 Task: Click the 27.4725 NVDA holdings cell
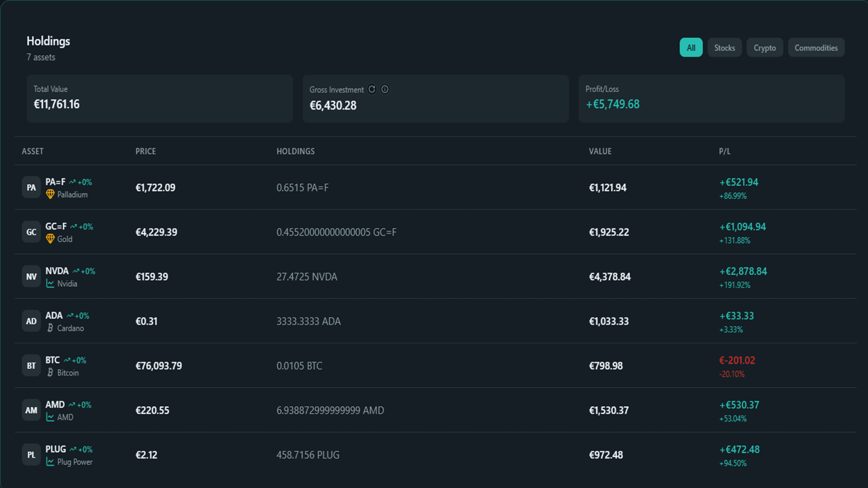[307, 277]
